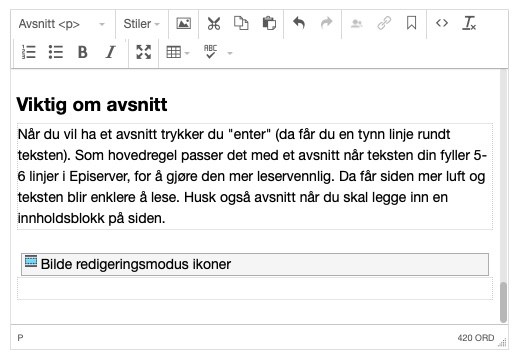517x364 pixels.
Task: Click the personalized content people icon
Action: 357,24
